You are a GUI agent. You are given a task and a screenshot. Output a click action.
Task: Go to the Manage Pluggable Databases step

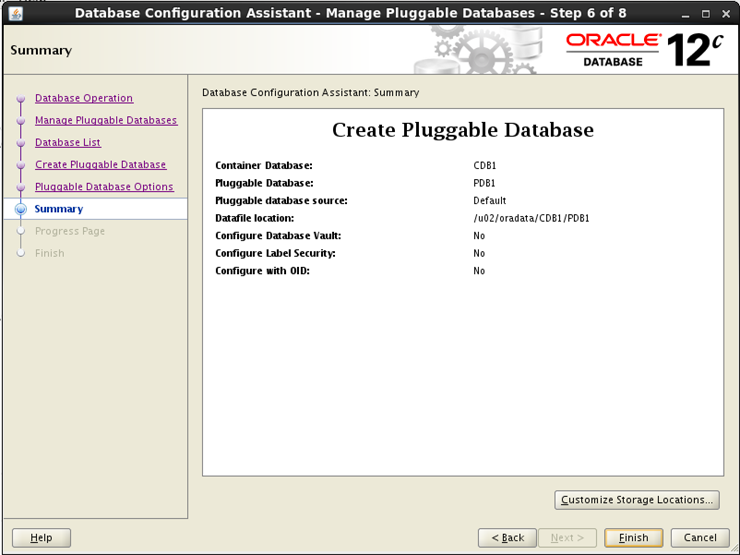click(106, 120)
